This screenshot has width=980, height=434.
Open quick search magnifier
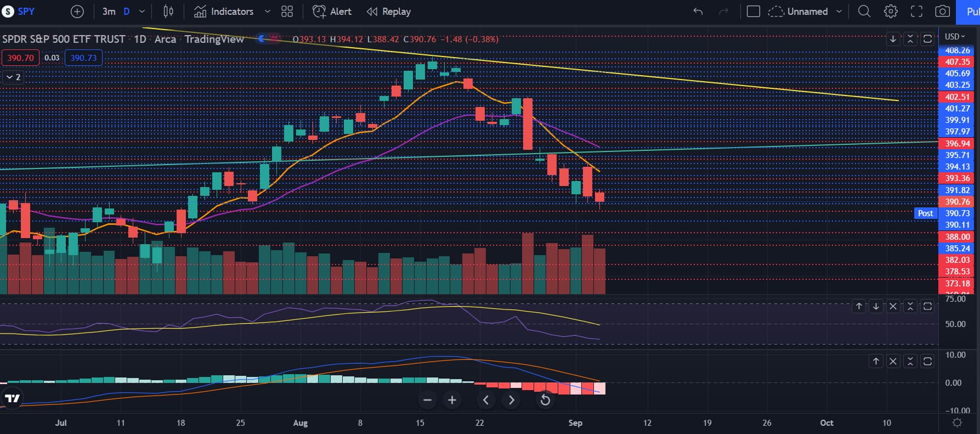[x=864, y=11]
